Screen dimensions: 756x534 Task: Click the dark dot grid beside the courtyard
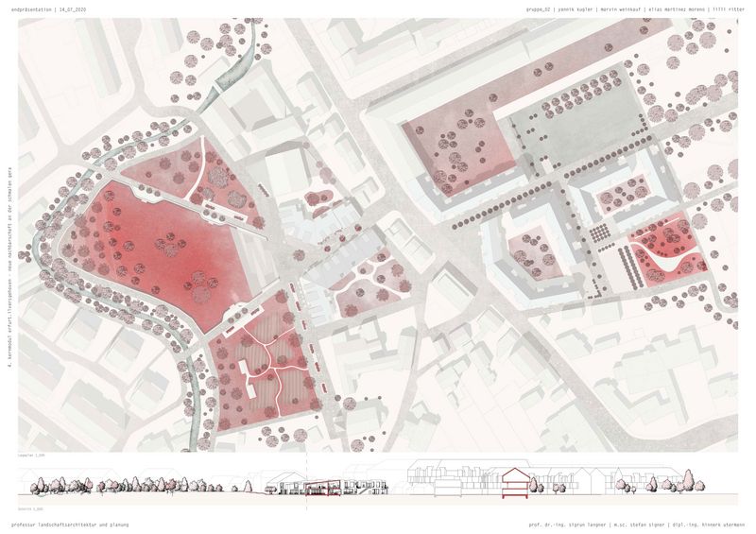(597, 233)
